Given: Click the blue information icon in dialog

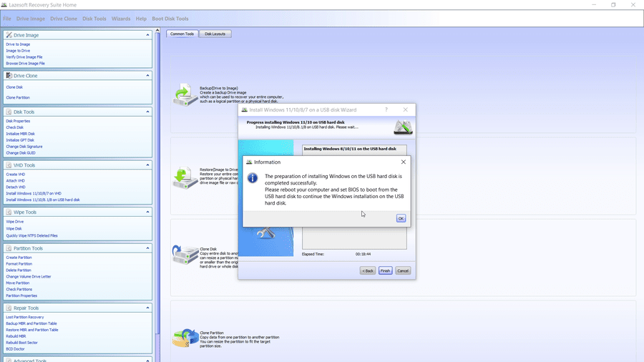Looking at the screenshot, I should (x=252, y=177).
